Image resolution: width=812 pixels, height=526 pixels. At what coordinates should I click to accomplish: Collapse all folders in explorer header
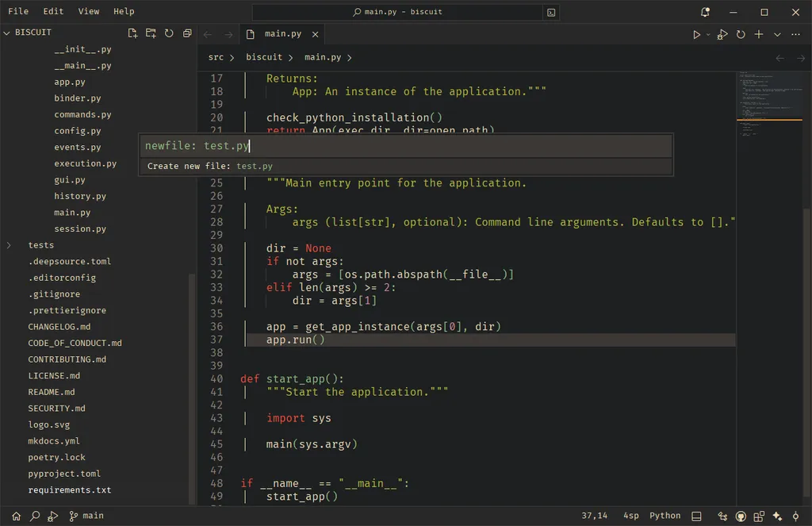187,33
